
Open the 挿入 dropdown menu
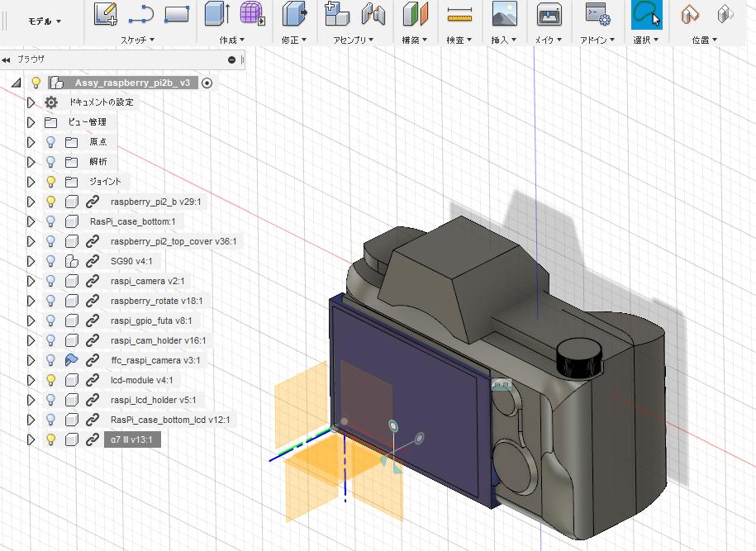(504, 40)
